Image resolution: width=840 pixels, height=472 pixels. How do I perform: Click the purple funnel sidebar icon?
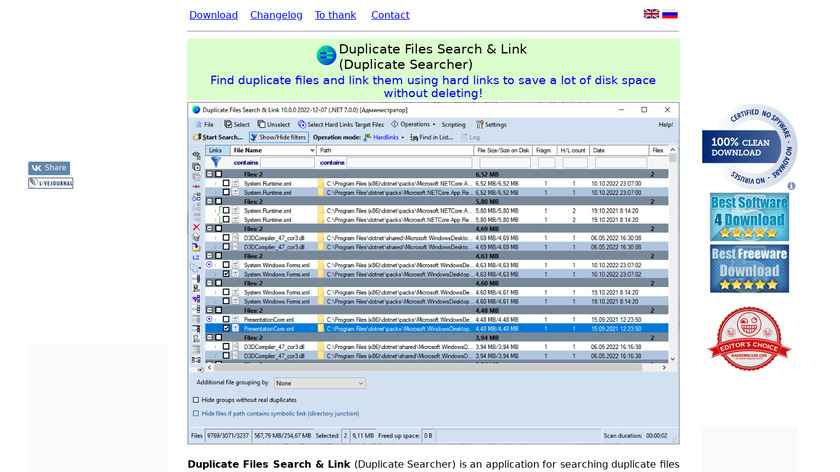(x=196, y=299)
